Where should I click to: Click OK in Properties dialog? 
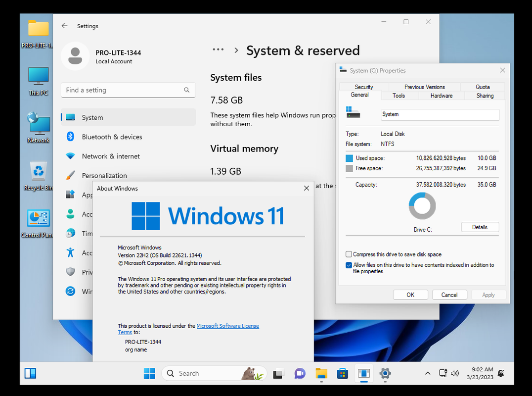pyautogui.click(x=410, y=295)
